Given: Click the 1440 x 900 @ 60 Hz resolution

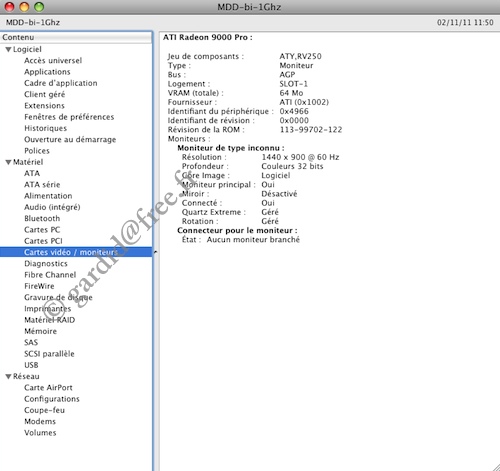Looking at the screenshot, I should (300, 157).
